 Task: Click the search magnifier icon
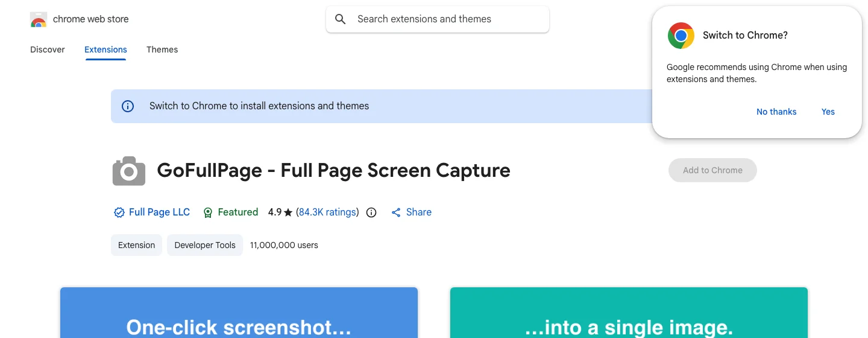(x=341, y=19)
